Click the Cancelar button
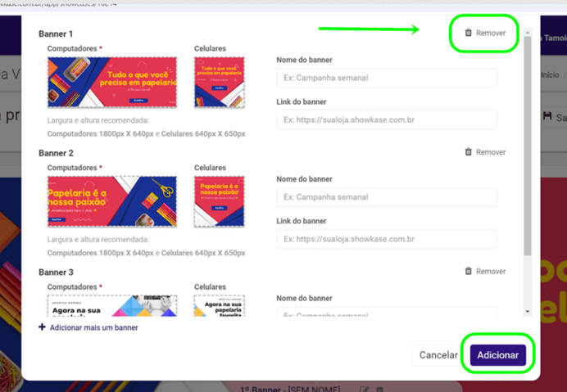 438,355
